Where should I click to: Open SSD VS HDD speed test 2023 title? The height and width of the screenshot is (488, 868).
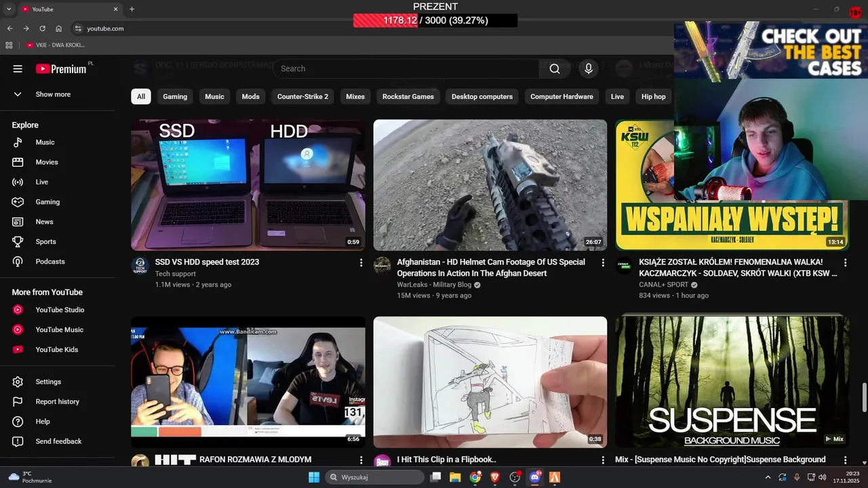207,262
